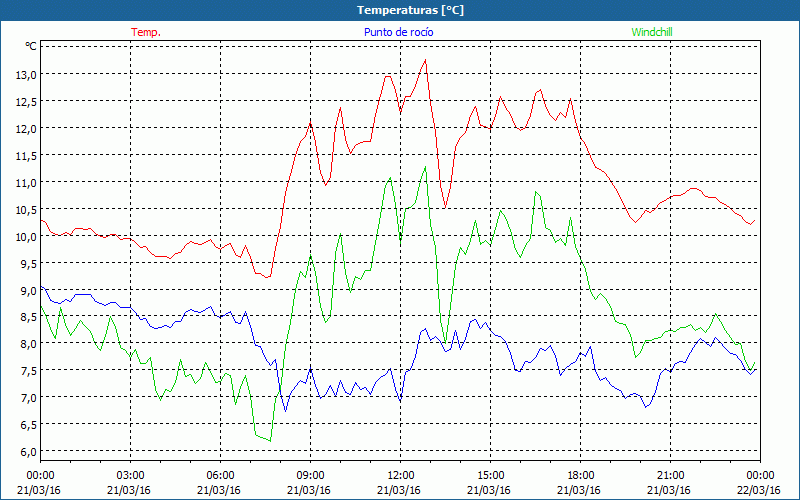Click the 21/03/16 date under 00:00

coord(39,490)
